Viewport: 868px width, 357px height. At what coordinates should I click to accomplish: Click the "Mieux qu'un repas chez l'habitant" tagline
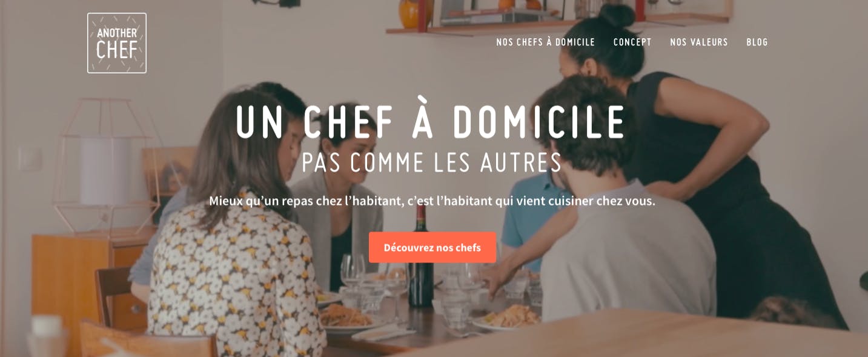pyautogui.click(x=432, y=201)
